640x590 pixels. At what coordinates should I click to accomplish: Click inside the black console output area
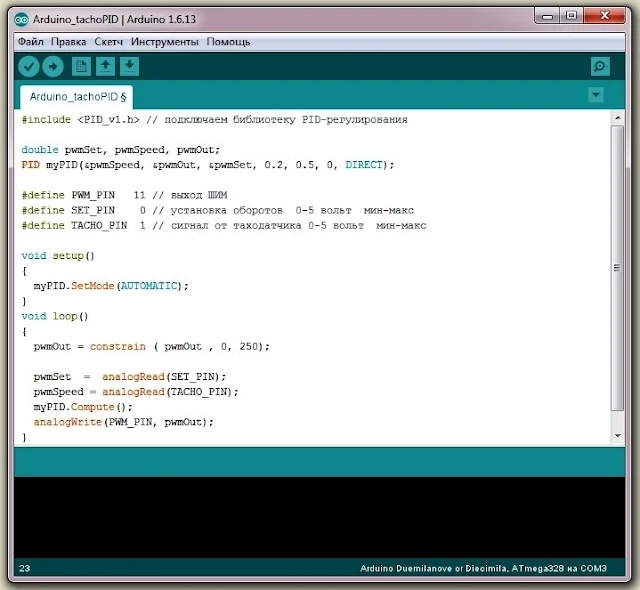click(320, 517)
